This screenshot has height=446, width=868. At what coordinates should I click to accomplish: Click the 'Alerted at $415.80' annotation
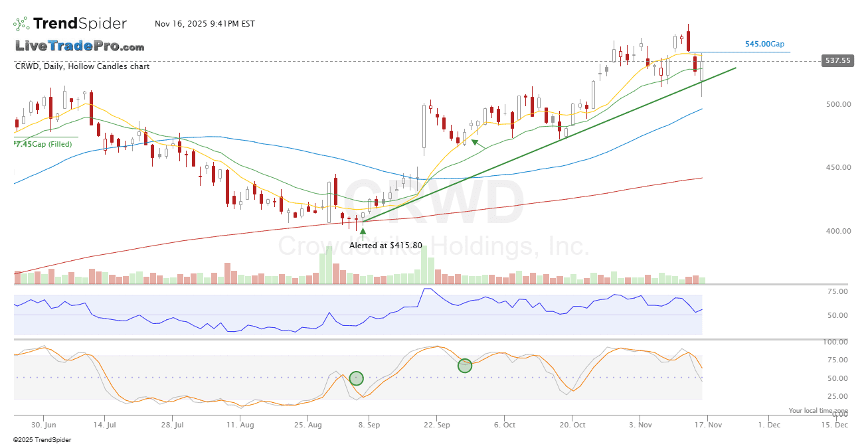[x=386, y=245]
